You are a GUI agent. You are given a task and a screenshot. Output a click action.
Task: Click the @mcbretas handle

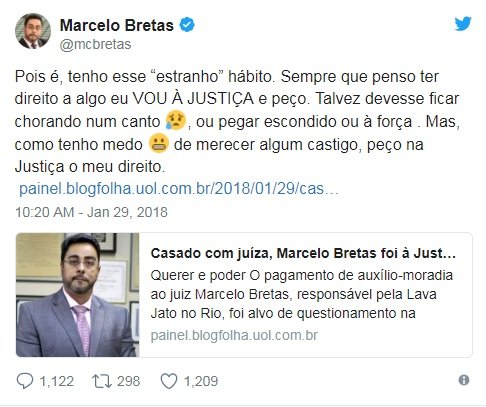(x=95, y=44)
